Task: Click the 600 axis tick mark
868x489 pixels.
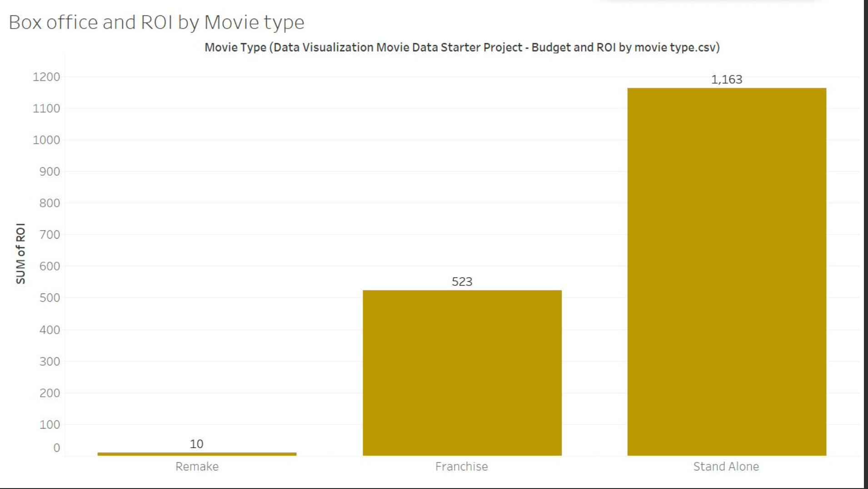Action: click(x=50, y=266)
